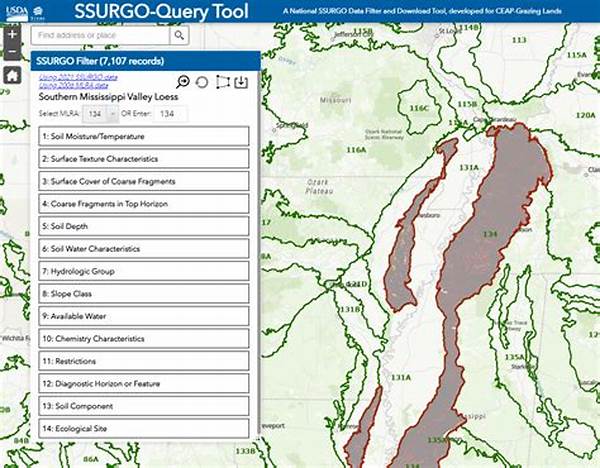Open 10: Chemistry Characteristics filter
The image size is (600, 468).
[x=144, y=339]
